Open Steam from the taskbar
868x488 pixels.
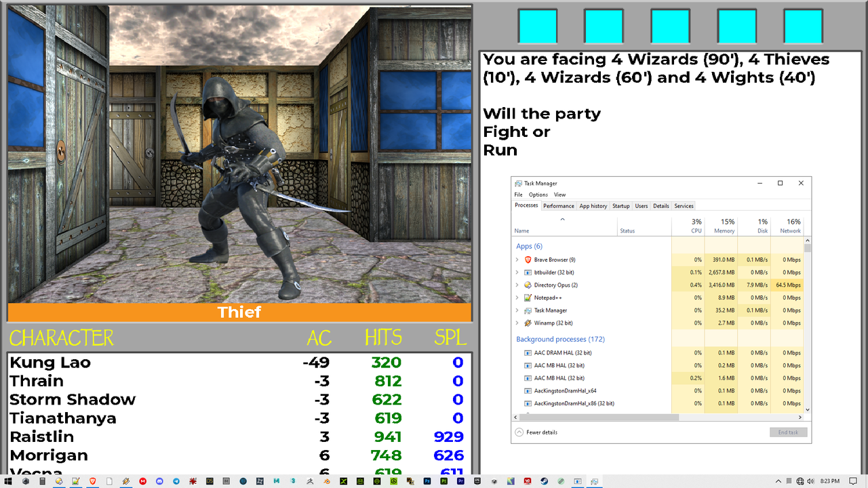click(544, 481)
